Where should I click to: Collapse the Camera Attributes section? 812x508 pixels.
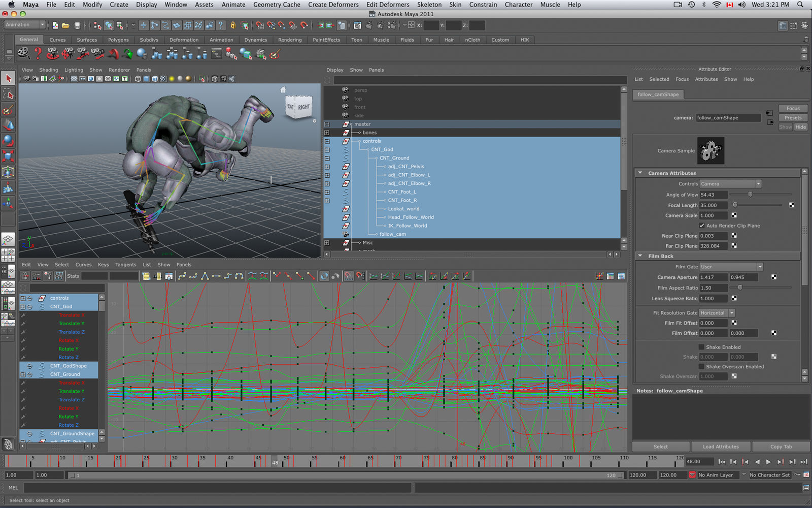pos(640,173)
